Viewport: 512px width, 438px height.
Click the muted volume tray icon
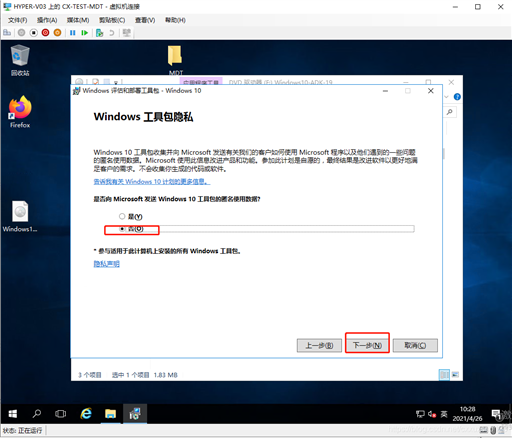(432, 414)
